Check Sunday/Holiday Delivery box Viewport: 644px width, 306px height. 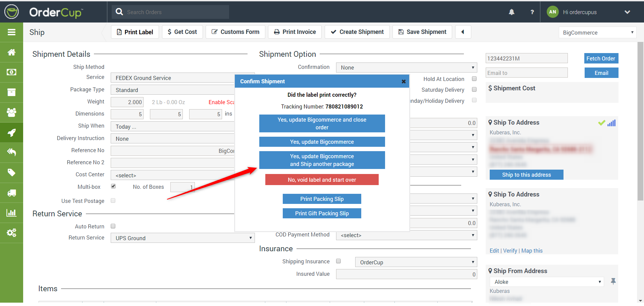tap(474, 100)
